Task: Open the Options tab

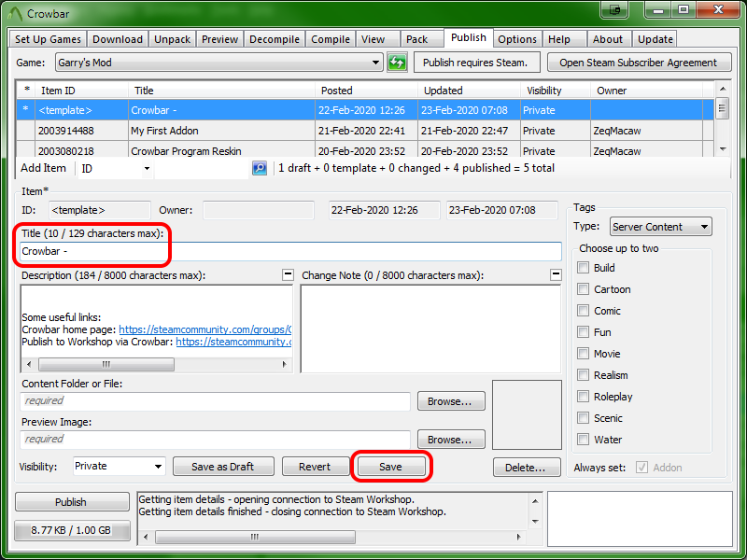Action: tap(517, 39)
